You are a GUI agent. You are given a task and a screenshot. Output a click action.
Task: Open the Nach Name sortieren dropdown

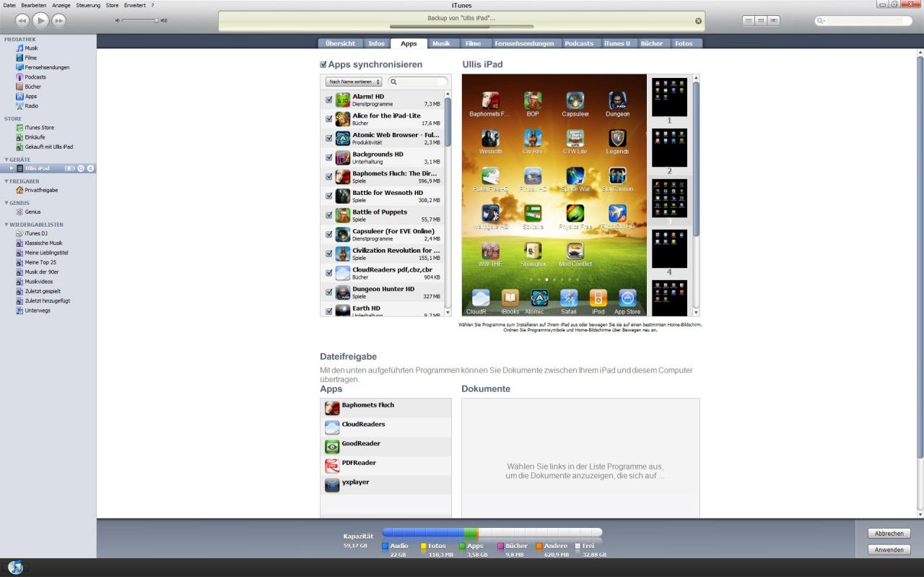click(x=354, y=82)
